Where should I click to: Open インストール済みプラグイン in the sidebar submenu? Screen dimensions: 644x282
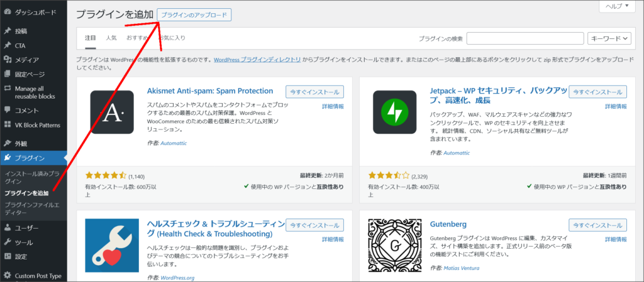31,176
